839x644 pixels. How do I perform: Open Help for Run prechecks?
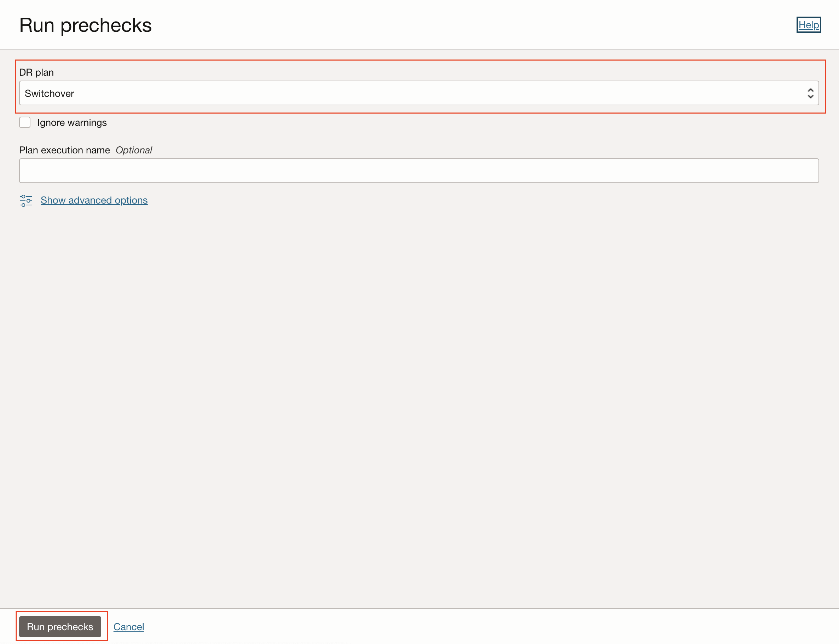pyautogui.click(x=809, y=24)
